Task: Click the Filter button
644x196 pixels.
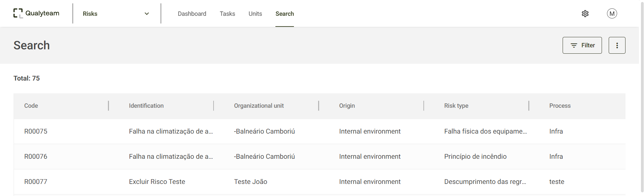Action: [x=582, y=45]
